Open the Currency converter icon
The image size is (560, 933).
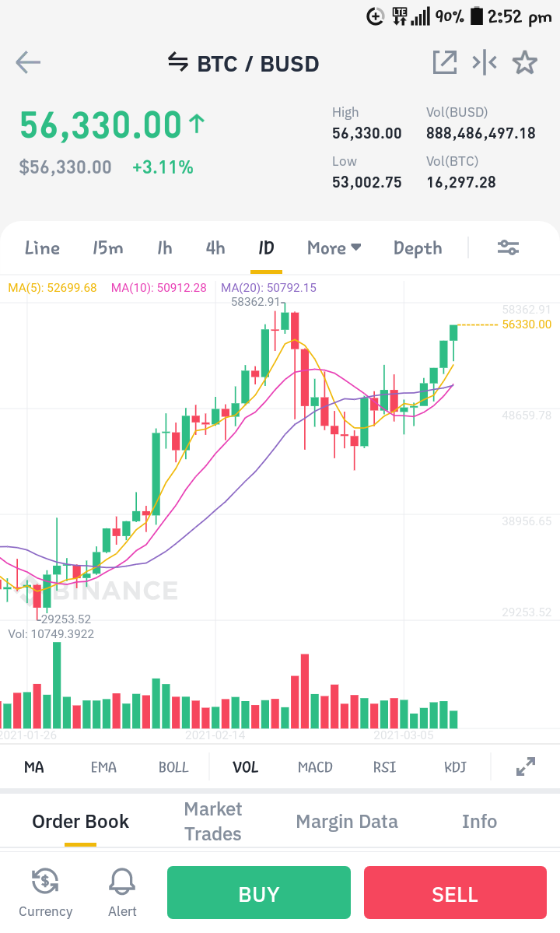pos(45,881)
